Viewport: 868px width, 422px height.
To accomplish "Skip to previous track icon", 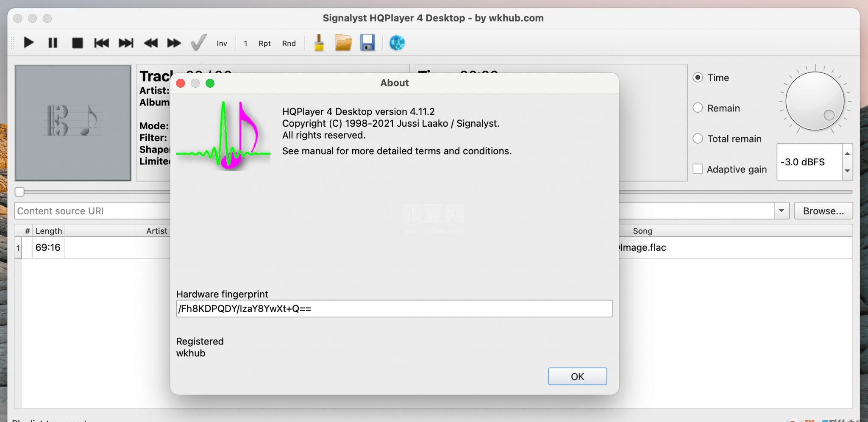I will click(101, 43).
